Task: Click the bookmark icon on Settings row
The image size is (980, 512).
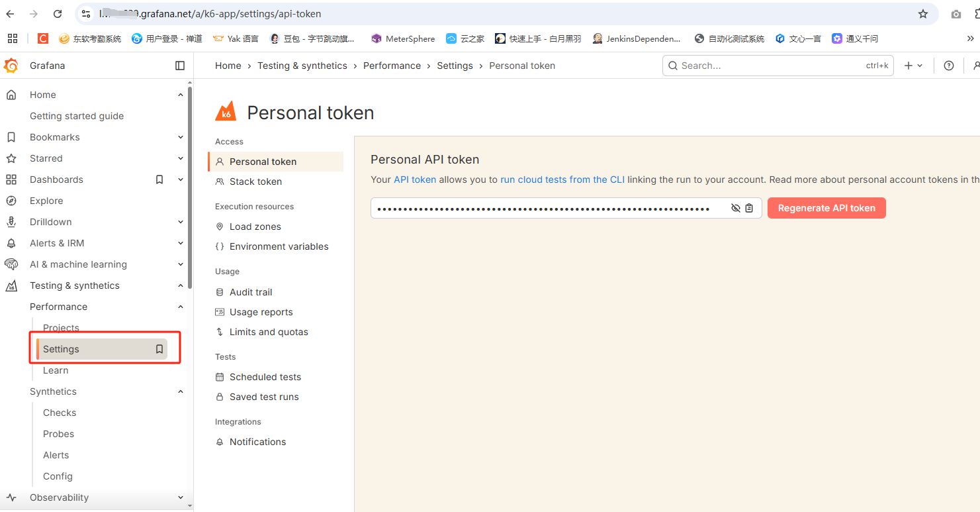Action: (x=159, y=349)
